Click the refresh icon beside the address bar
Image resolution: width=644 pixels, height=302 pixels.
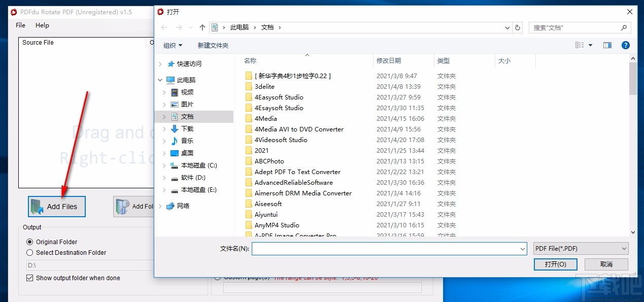[x=517, y=27]
